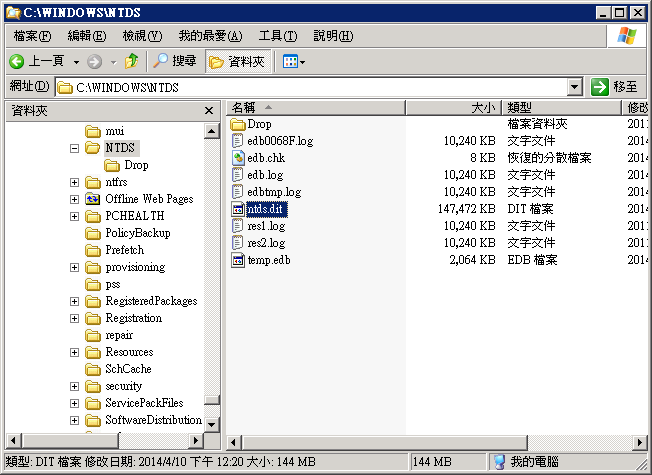
Task: Expand the security tree node
Action: (x=74, y=386)
